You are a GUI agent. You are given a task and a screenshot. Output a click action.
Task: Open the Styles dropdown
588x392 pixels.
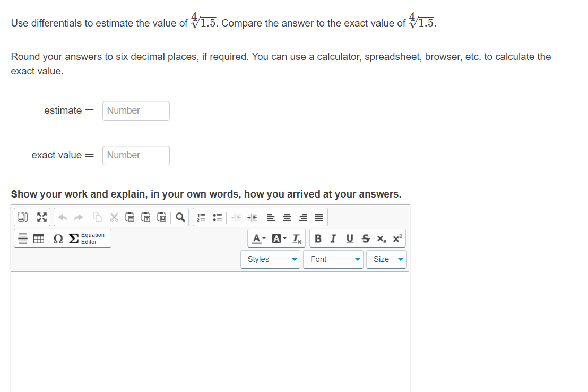pos(271,259)
